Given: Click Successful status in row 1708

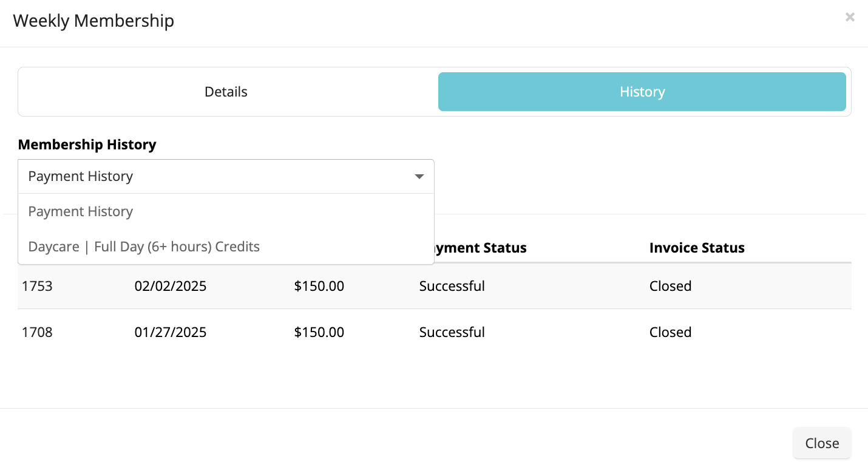Looking at the screenshot, I should 452,332.
